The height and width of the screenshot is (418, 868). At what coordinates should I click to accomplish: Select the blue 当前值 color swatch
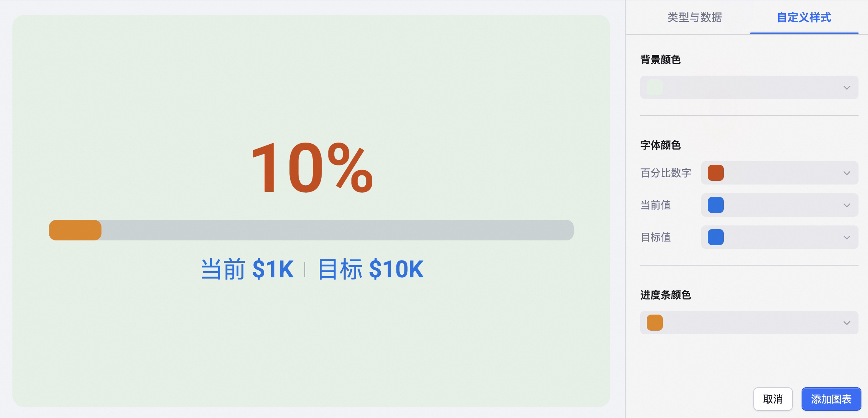click(716, 205)
